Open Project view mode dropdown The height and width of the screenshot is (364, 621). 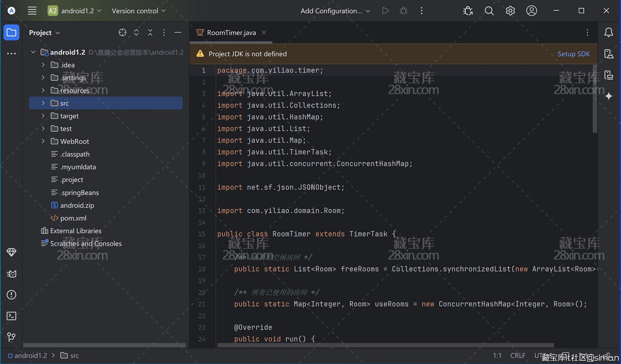pyautogui.click(x=44, y=33)
